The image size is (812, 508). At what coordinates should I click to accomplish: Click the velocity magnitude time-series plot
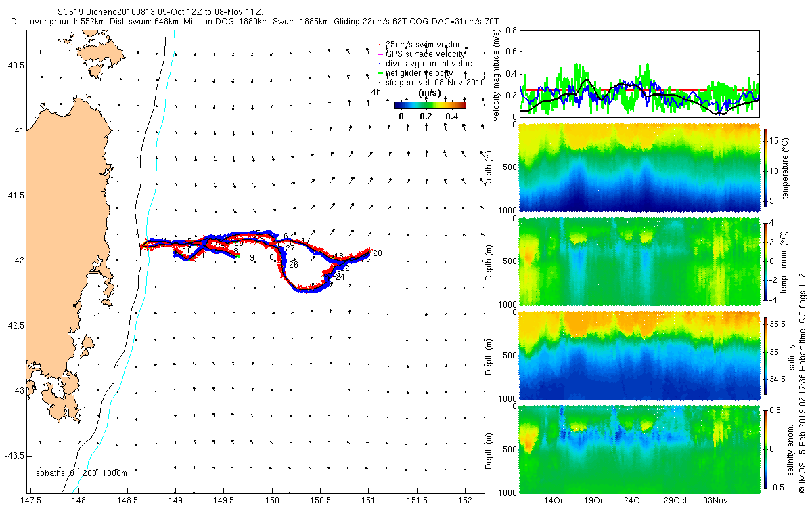pos(639,73)
